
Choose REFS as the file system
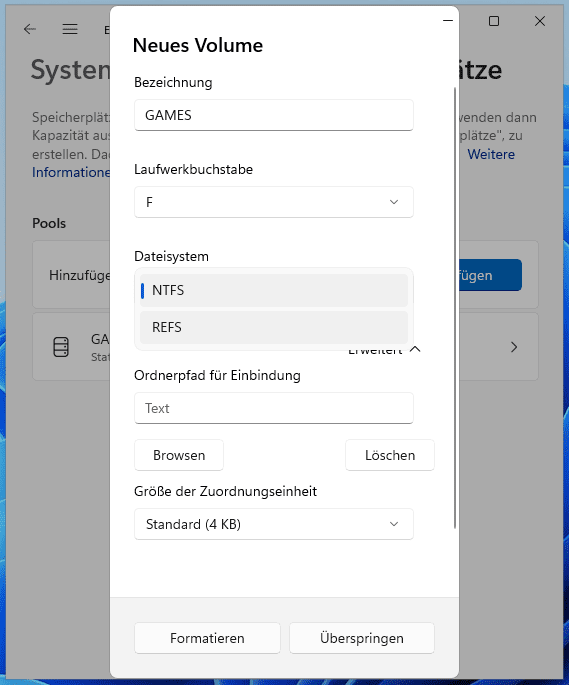(274, 327)
